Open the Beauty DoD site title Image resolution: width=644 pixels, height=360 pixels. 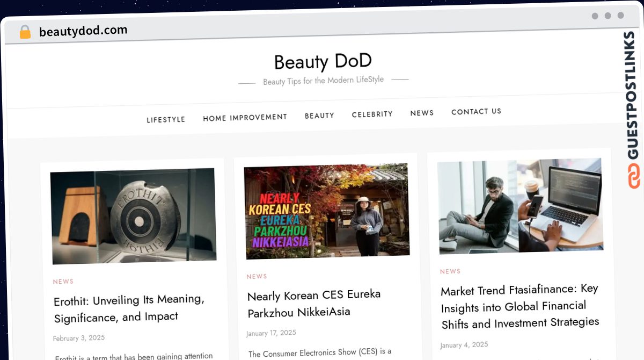[x=323, y=62]
